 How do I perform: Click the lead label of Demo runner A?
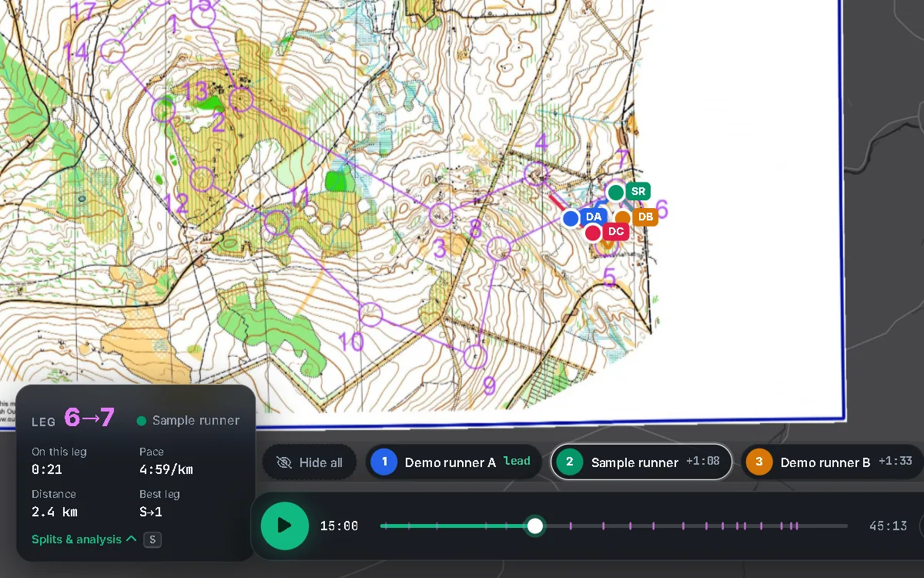[517, 461]
